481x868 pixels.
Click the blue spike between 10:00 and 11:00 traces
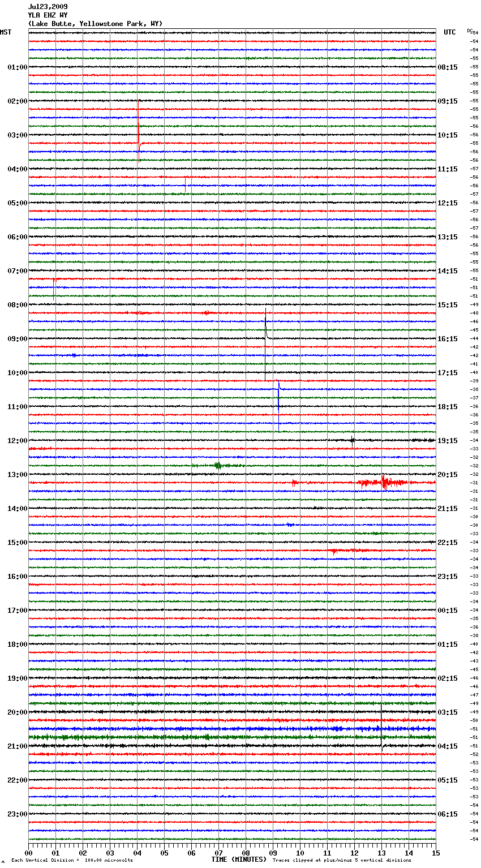tap(278, 406)
